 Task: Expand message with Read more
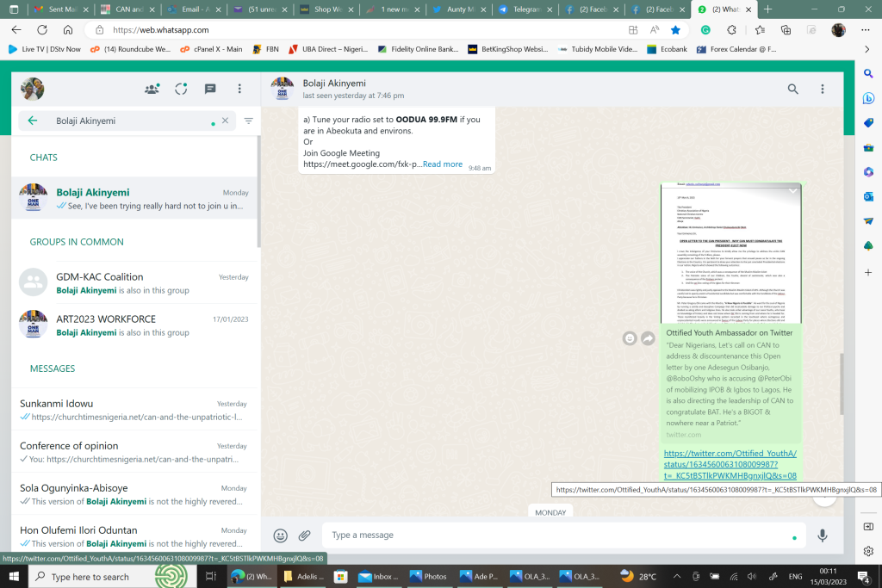tap(442, 164)
